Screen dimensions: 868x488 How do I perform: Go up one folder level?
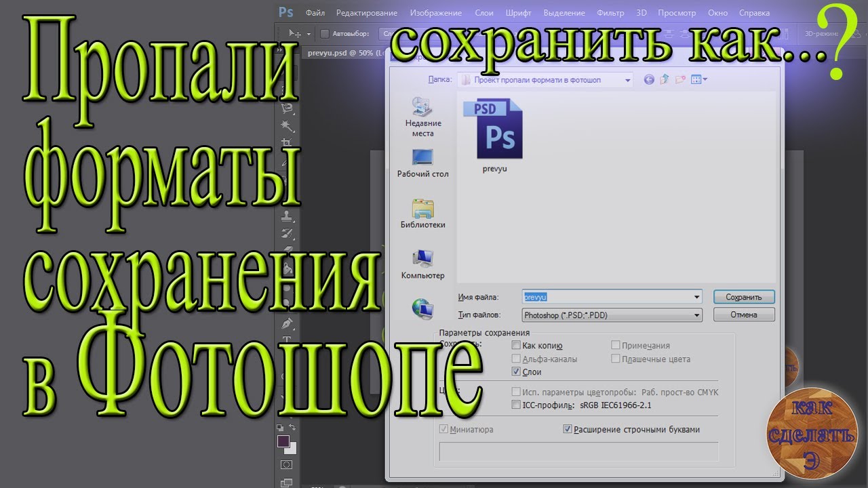pos(665,80)
